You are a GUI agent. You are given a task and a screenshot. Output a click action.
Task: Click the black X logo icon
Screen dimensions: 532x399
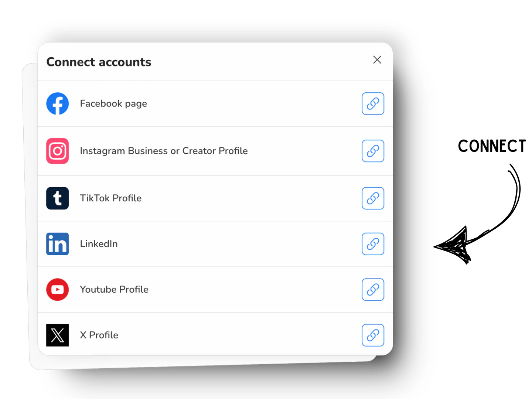point(57,335)
